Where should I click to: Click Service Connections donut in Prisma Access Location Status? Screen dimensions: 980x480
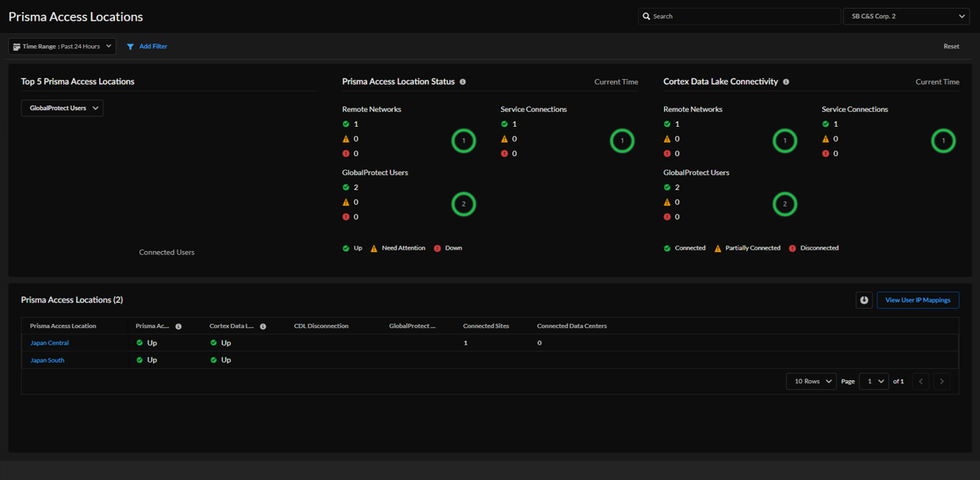click(x=622, y=141)
